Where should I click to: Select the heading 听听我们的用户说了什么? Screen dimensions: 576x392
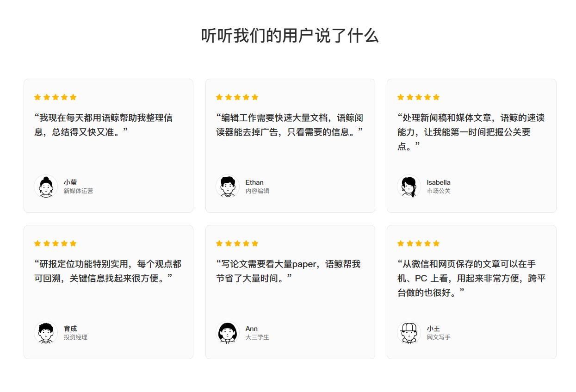click(x=290, y=36)
